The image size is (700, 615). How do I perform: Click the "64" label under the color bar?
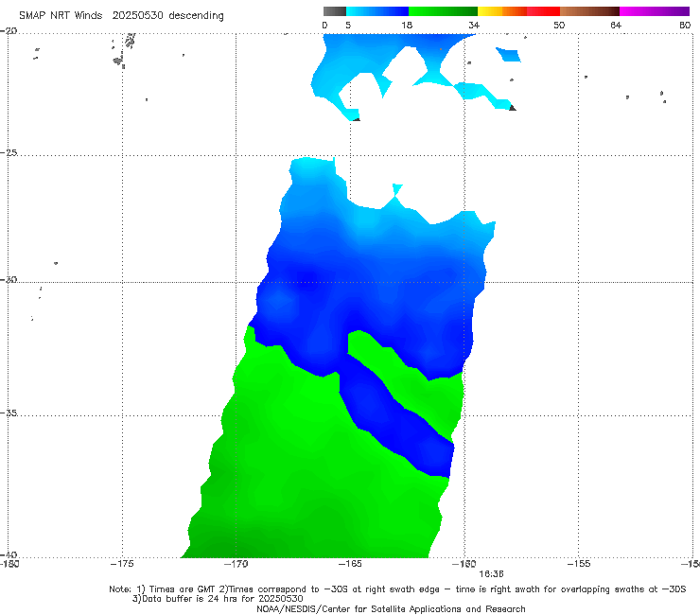pos(616,26)
